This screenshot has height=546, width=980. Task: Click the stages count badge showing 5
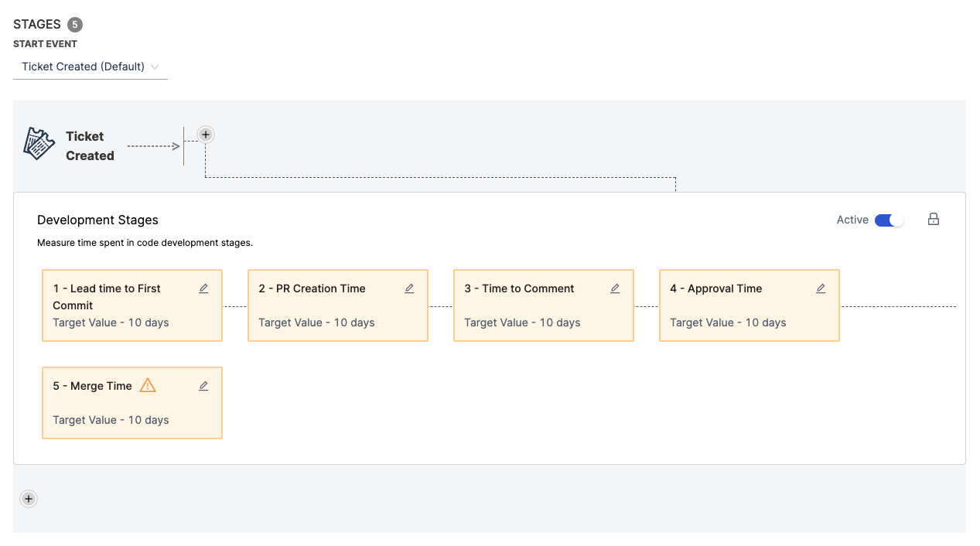(75, 25)
